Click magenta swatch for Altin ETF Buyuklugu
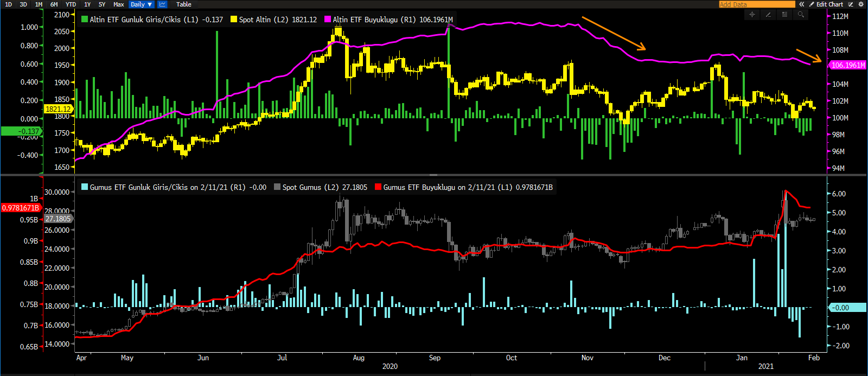 pos(328,20)
